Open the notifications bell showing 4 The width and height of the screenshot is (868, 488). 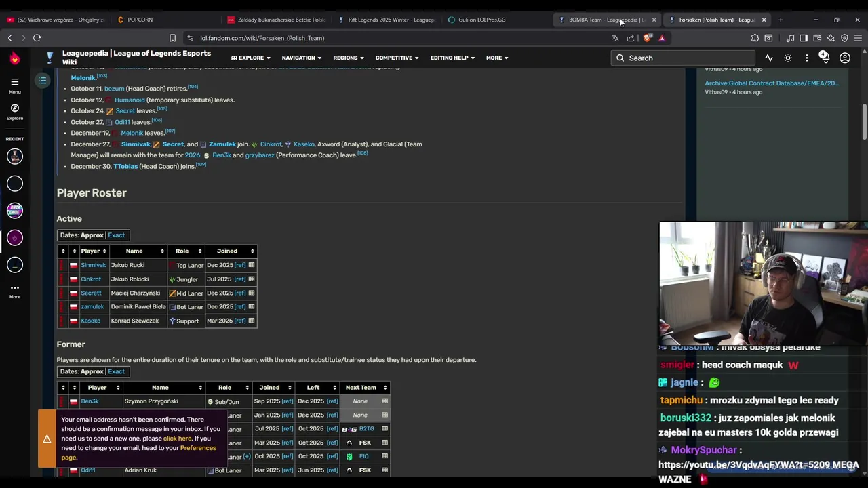(825, 58)
